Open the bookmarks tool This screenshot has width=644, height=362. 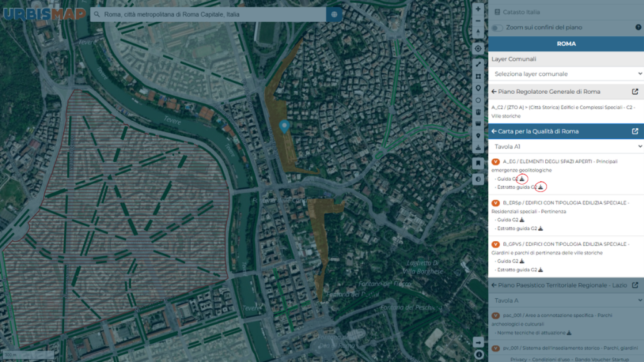pos(478,163)
